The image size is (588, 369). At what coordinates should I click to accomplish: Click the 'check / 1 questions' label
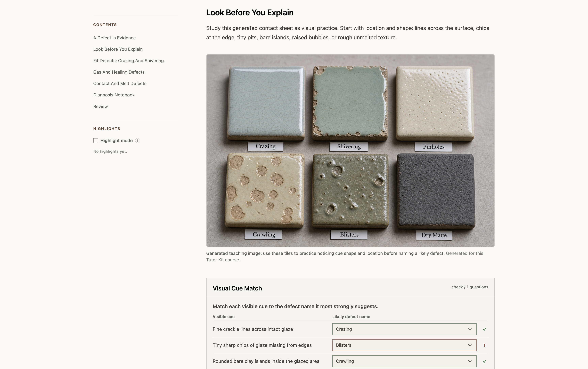coord(470,287)
